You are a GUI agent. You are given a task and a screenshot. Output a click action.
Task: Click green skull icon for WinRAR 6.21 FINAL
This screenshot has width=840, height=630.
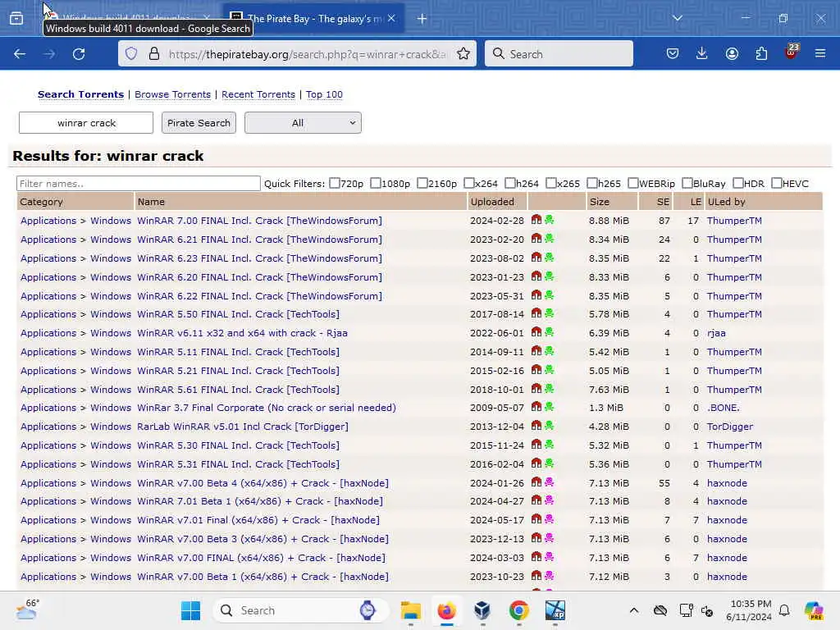549,239
